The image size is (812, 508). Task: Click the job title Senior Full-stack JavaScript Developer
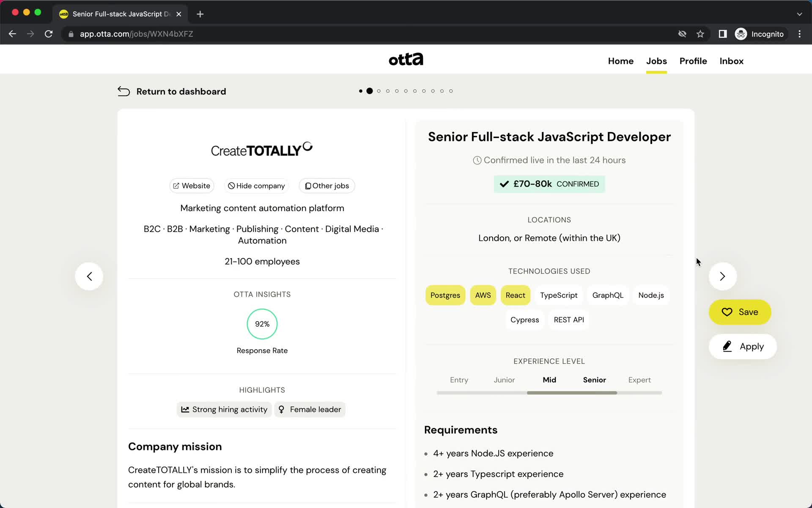549,137
